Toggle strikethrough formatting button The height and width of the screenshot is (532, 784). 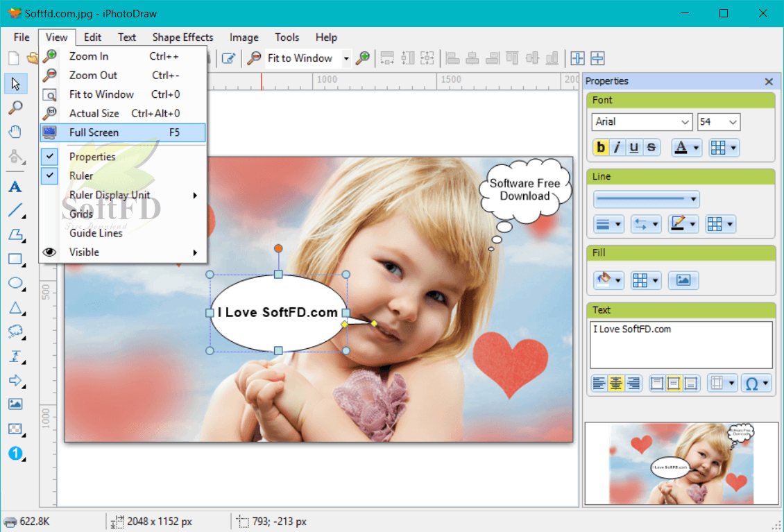point(651,148)
